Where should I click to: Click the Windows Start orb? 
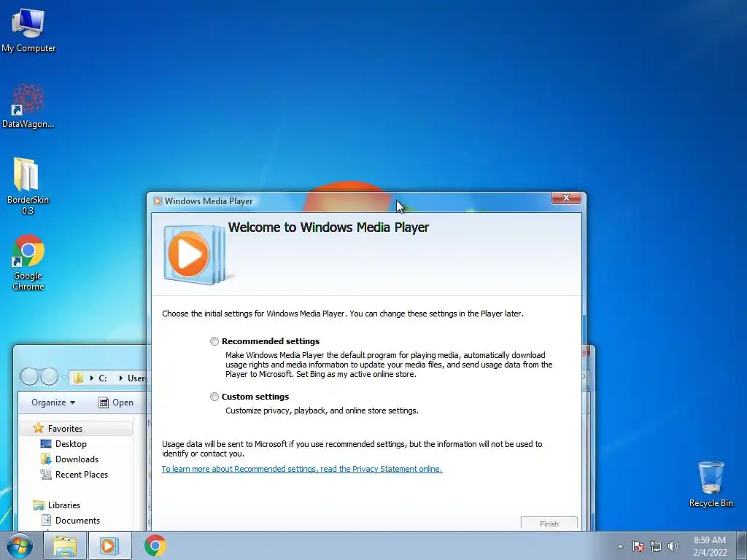click(x=20, y=545)
